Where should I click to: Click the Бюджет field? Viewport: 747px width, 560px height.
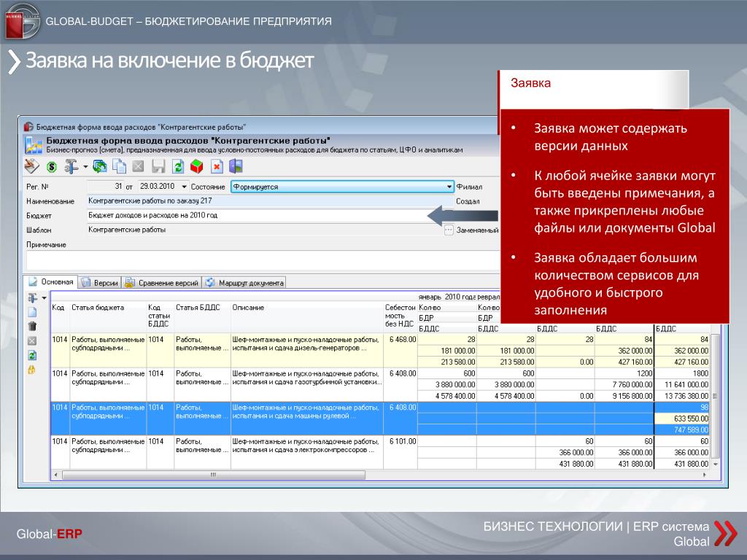(270, 215)
